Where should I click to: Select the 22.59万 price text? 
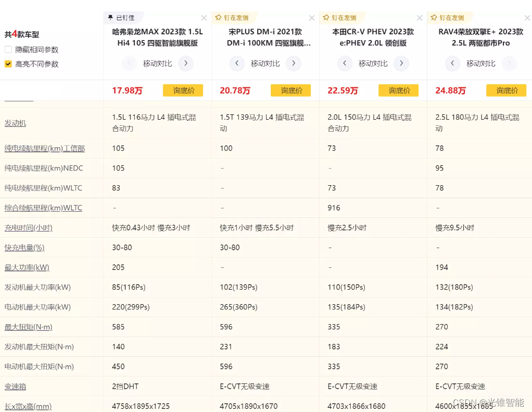pos(343,91)
